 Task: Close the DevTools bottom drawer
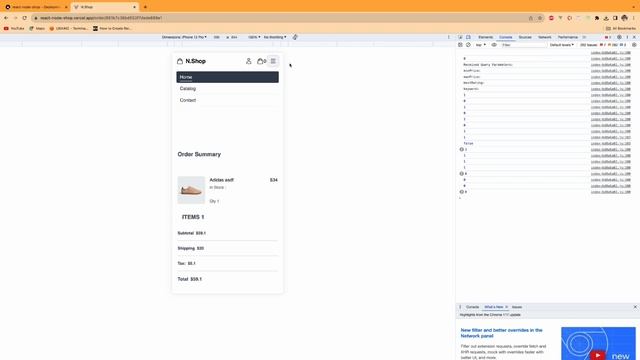(635, 307)
